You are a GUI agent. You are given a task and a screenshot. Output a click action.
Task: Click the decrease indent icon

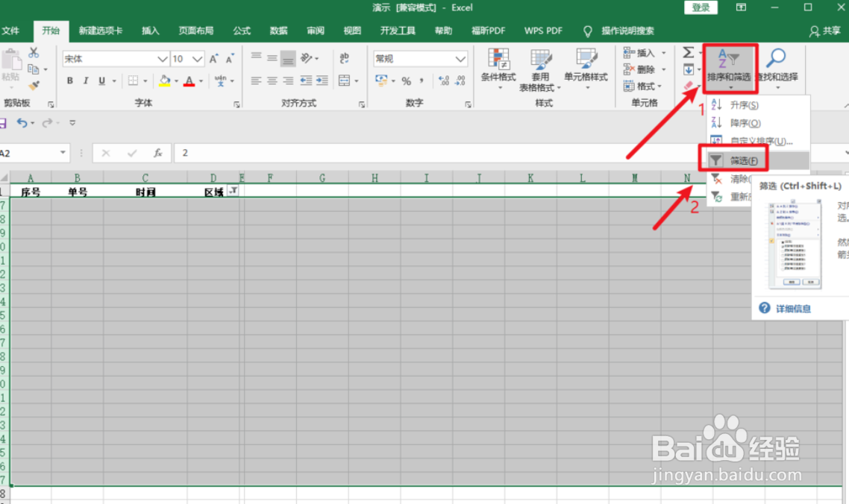click(306, 81)
